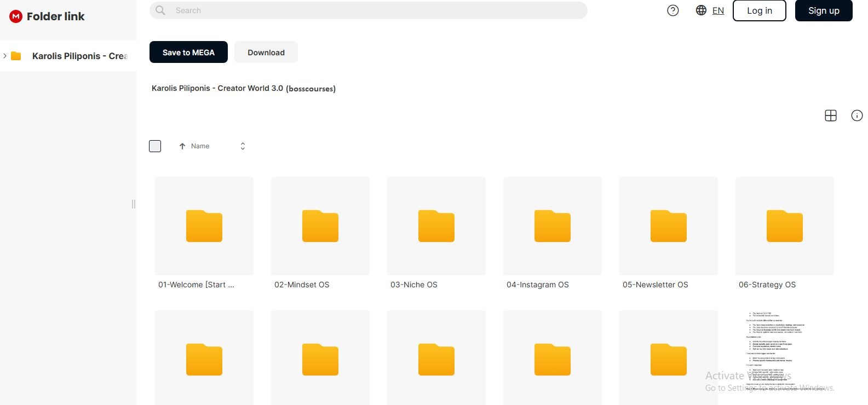Open the 04-Instagram OS folder icon
The height and width of the screenshot is (405, 868).
[x=552, y=226]
